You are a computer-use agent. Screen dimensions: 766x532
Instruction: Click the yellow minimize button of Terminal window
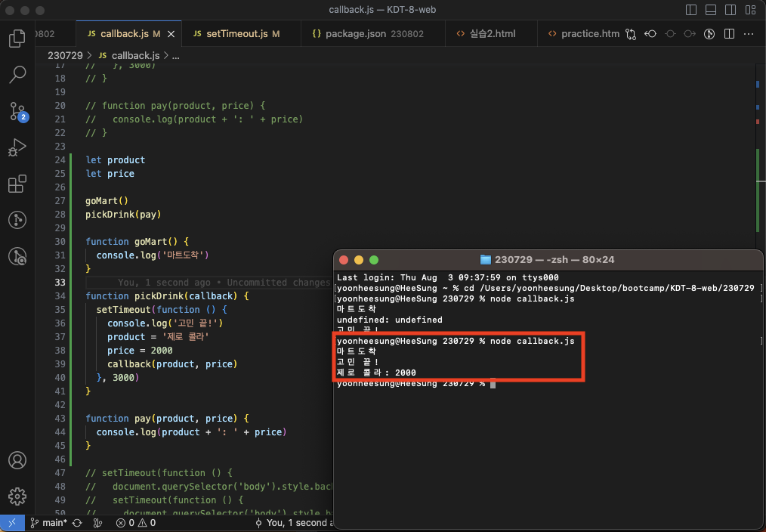(x=359, y=260)
